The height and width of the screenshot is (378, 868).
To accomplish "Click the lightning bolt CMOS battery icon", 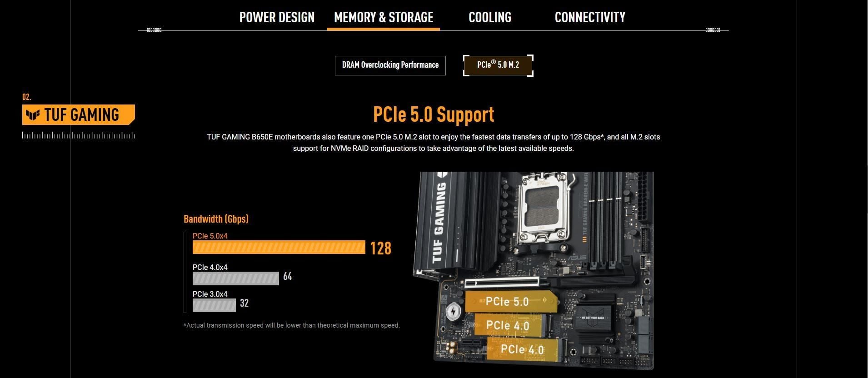I will point(453,311).
